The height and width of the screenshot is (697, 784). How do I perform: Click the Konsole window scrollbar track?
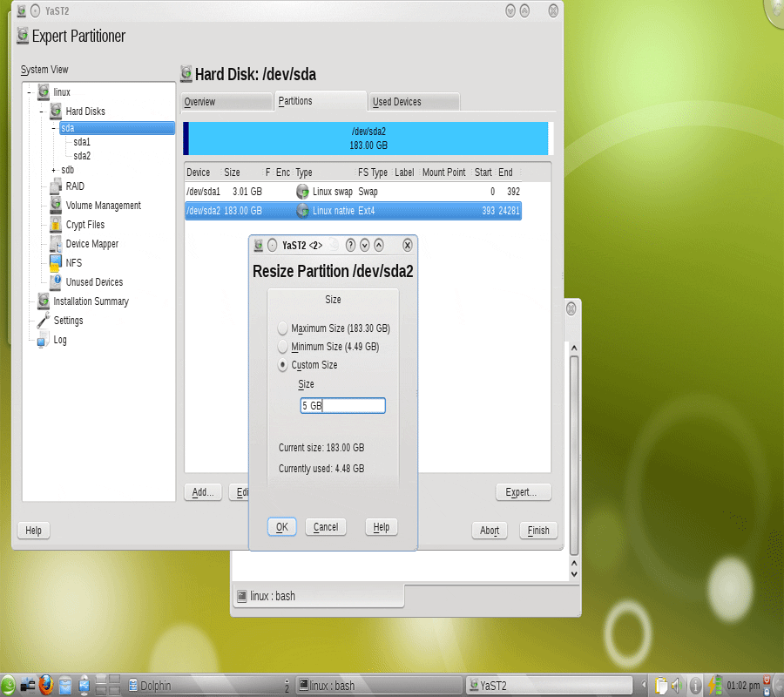pyautogui.click(x=574, y=455)
